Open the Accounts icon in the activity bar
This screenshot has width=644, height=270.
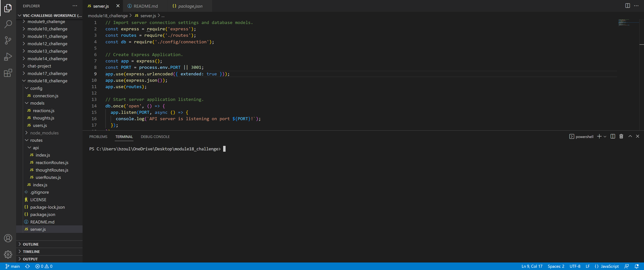tap(8, 238)
